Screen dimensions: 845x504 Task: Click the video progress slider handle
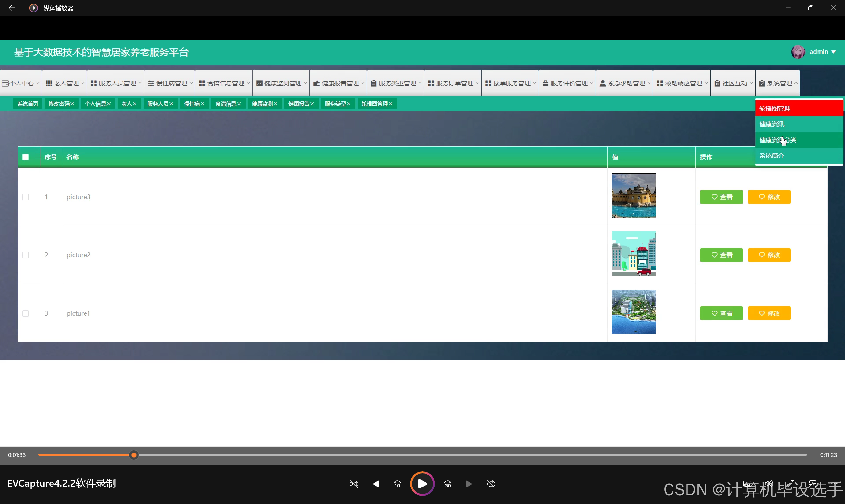coord(134,455)
